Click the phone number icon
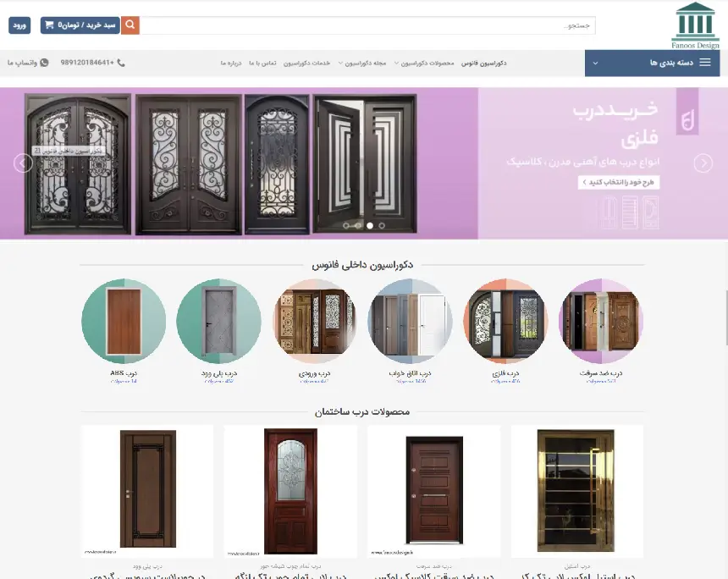The image size is (728, 579). tap(121, 63)
